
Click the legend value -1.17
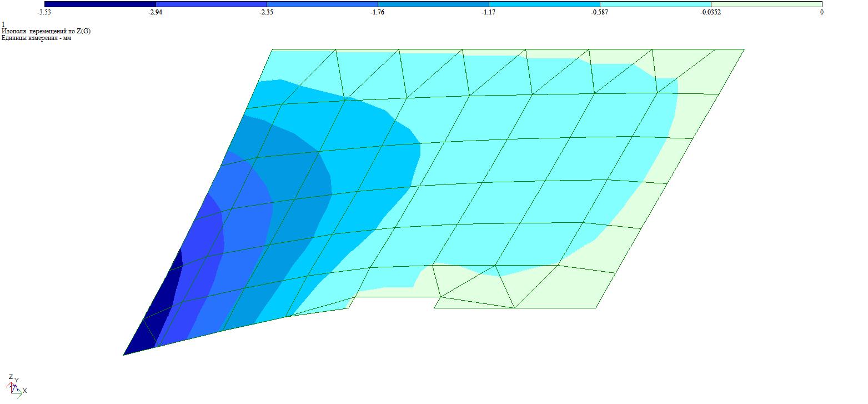click(489, 12)
